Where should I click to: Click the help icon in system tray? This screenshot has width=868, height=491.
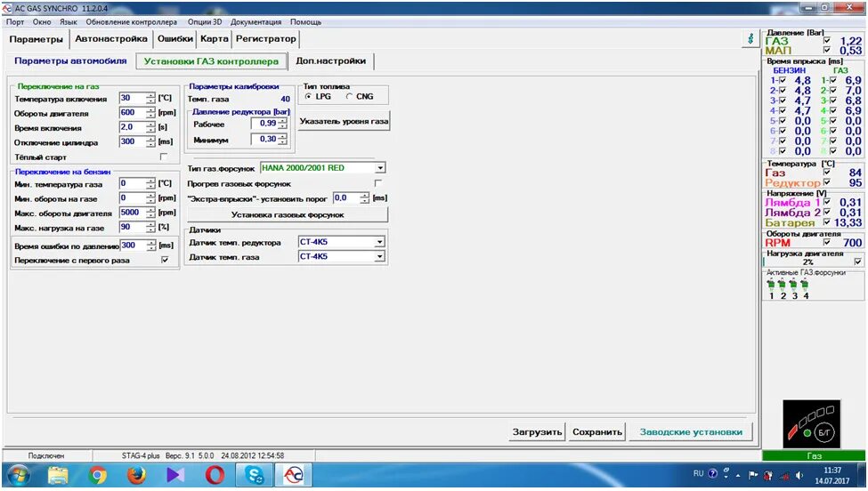coord(713,474)
